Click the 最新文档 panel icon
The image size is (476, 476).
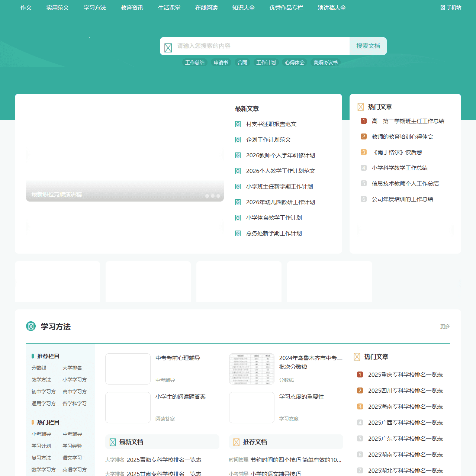[113, 442]
